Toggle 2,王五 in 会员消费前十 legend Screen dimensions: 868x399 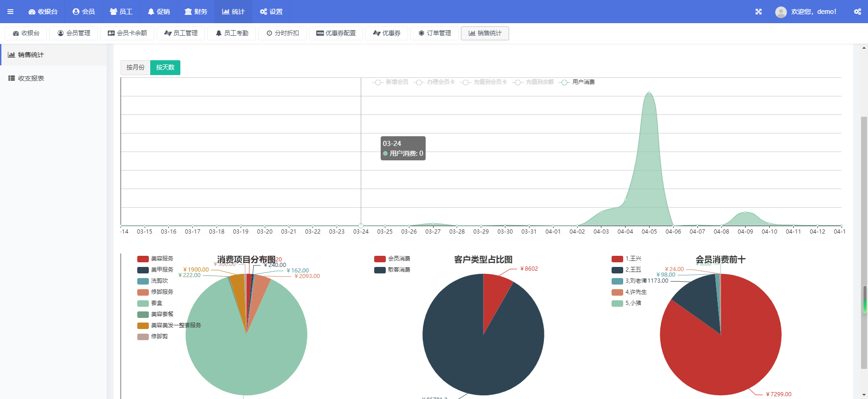point(626,270)
